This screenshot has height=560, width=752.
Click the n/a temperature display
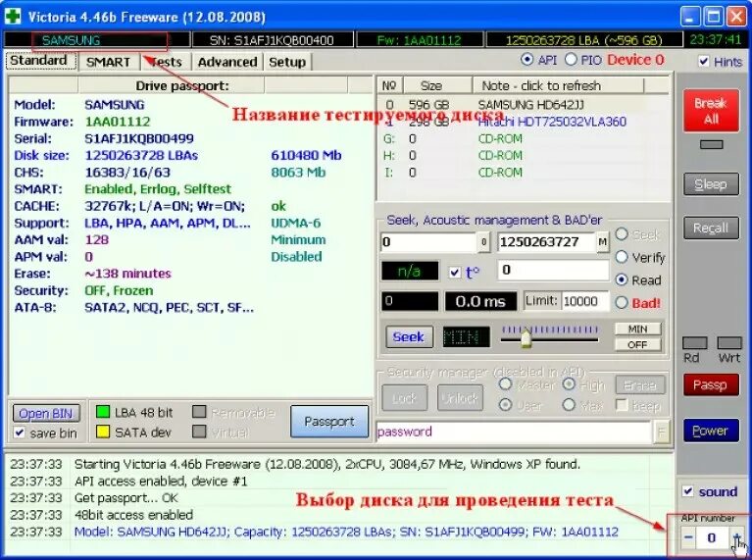pos(410,271)
